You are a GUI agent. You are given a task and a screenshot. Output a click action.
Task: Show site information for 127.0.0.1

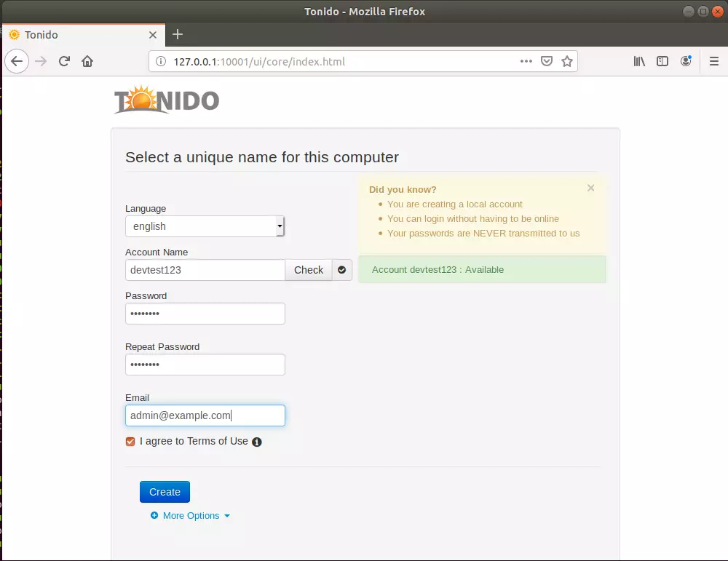(x=161, y=61)
